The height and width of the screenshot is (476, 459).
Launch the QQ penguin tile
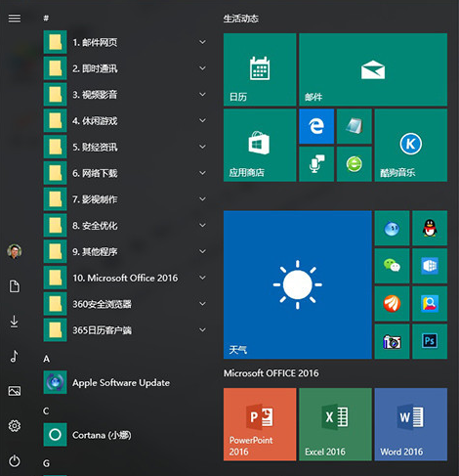(x=430, y=228)
